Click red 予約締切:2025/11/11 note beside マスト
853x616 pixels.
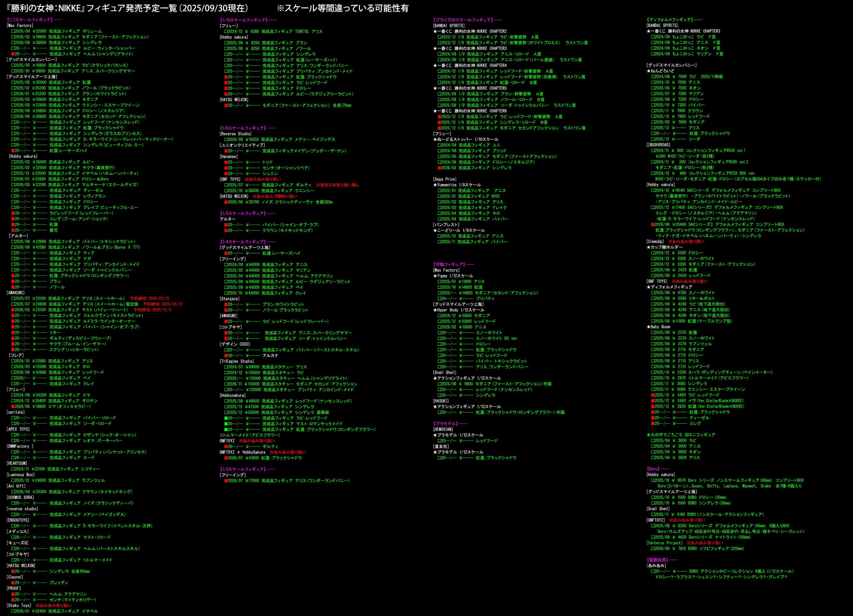click(152, 309)
